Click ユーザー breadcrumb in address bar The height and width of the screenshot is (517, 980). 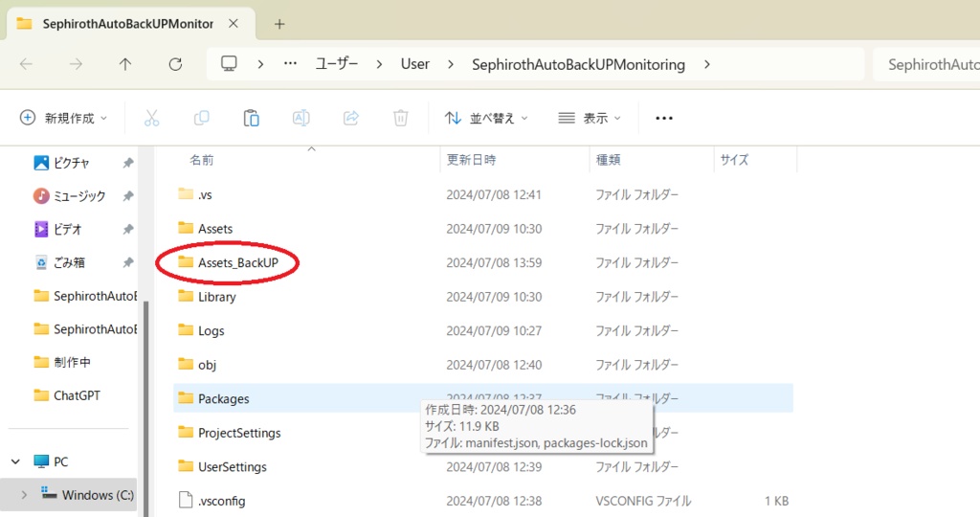click(x=337, y=64)
